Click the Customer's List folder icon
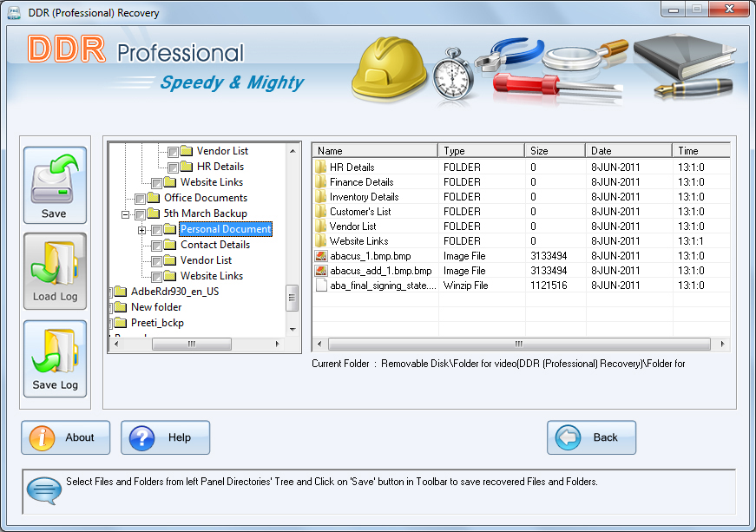The image size is (756, 532). (320, 212)
